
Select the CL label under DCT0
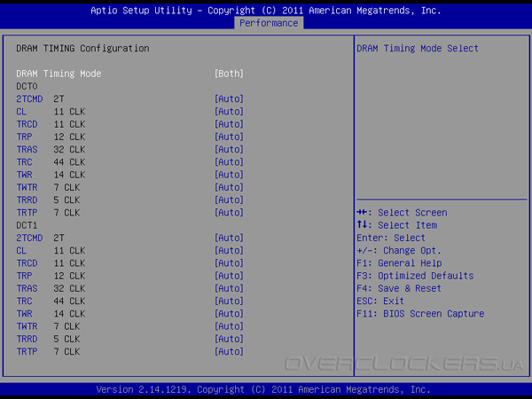pyautogui.click(x=21, y=112)
